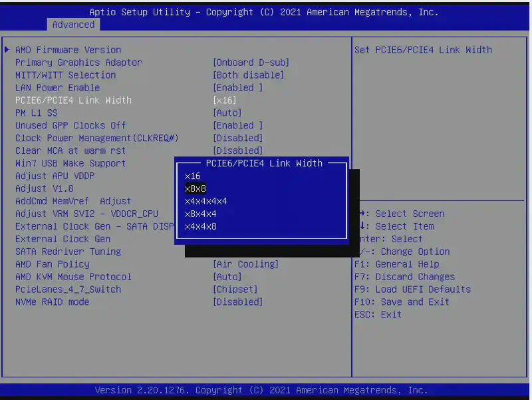Viewport: 532px width, 400px height.
Task: Select x8x8 link width option
Action: 196,188
